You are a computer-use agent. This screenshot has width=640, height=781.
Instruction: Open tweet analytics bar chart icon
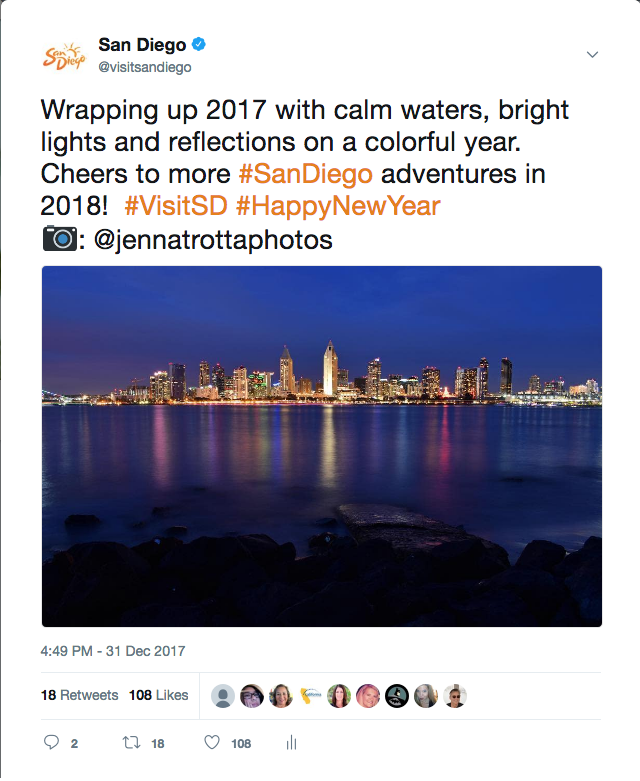tap(291, 743)
